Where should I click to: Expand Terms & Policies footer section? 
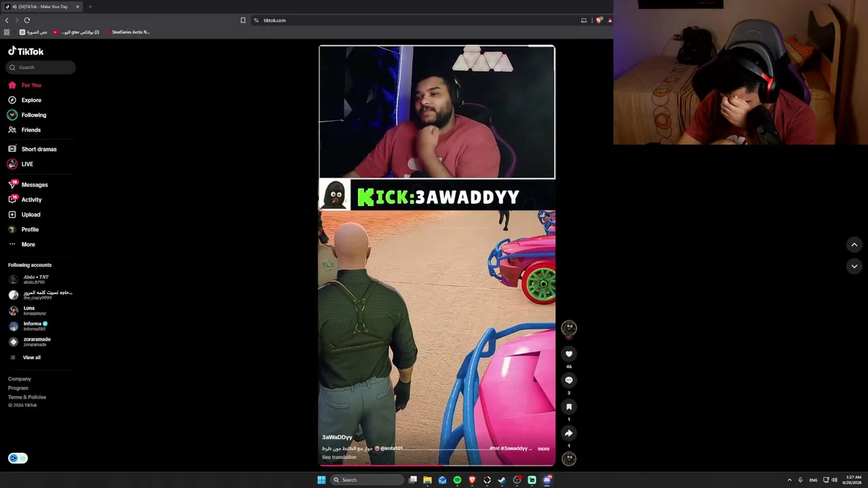pyautogui.click(x=27, y=397)
